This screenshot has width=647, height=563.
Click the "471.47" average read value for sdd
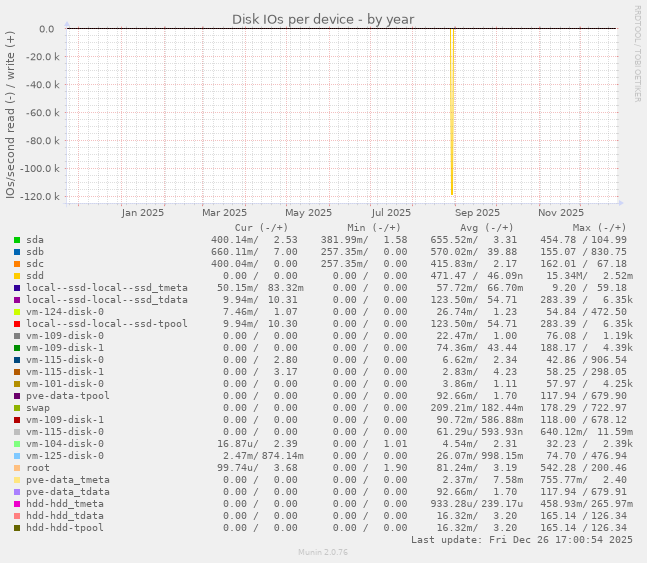coord(451,276)
